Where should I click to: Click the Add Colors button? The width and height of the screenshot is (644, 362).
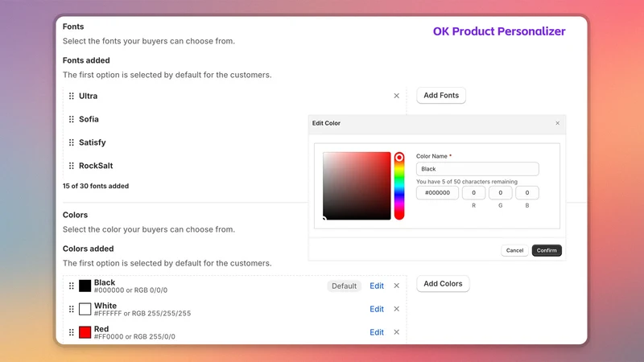click(x=443, y=284)
